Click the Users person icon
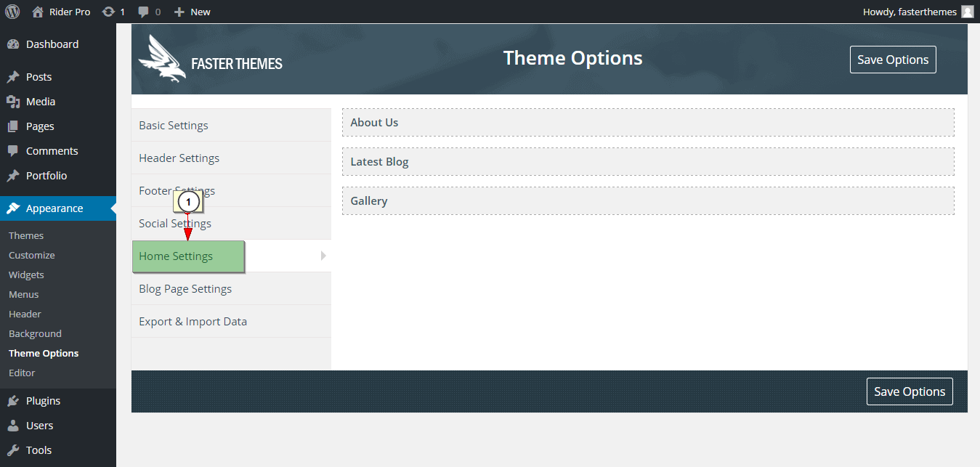The height and width of the screenshot is (467, 980). pyautogui.click(x=13, y=426)
